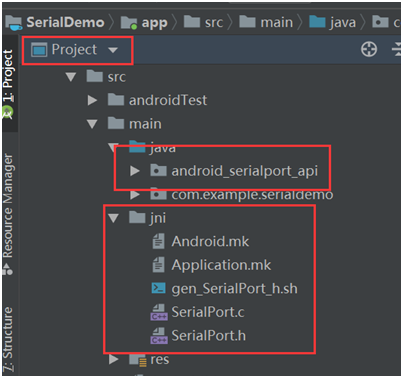
Task: Select the src folder in tree
Action: coord(116,77)
